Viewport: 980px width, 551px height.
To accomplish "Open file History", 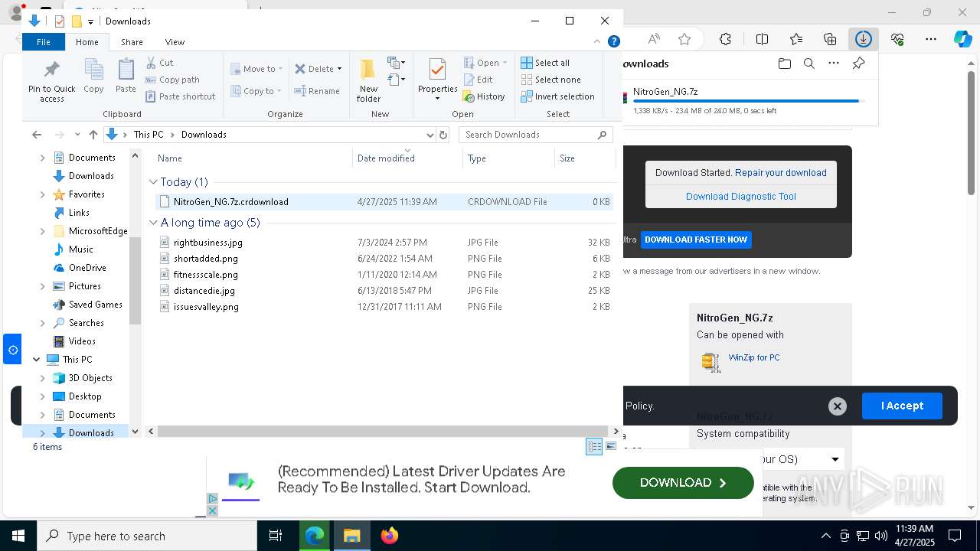I will point(484,96).
